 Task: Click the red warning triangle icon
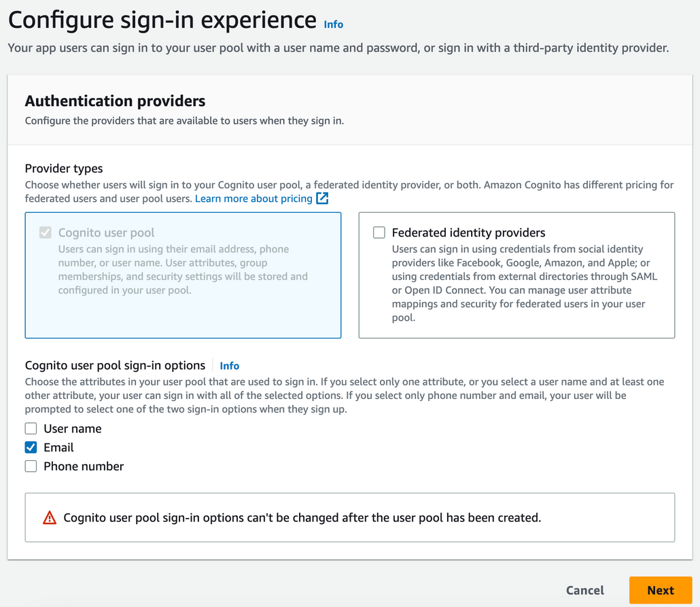click(x=49, y=517)
